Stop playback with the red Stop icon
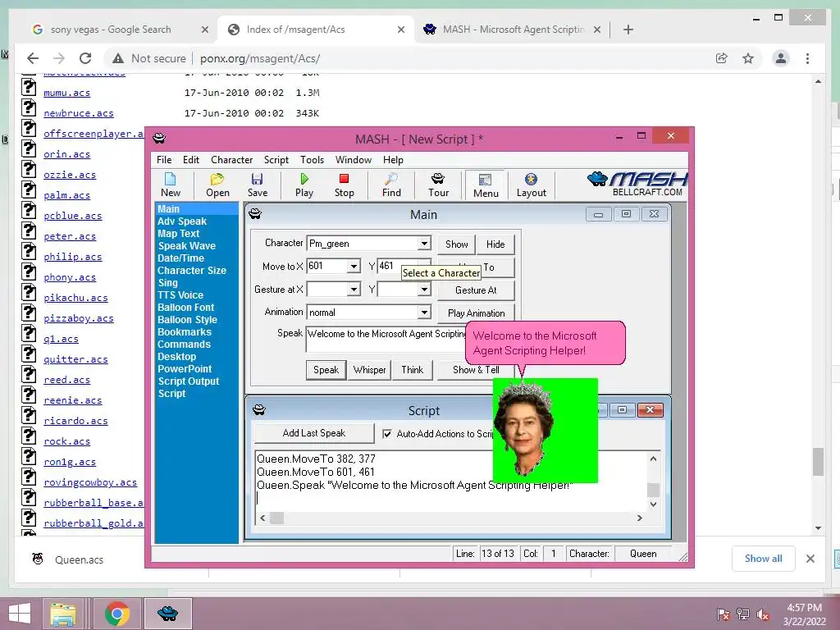This screenshot has width=840, height=630. [x=344, y=185]
